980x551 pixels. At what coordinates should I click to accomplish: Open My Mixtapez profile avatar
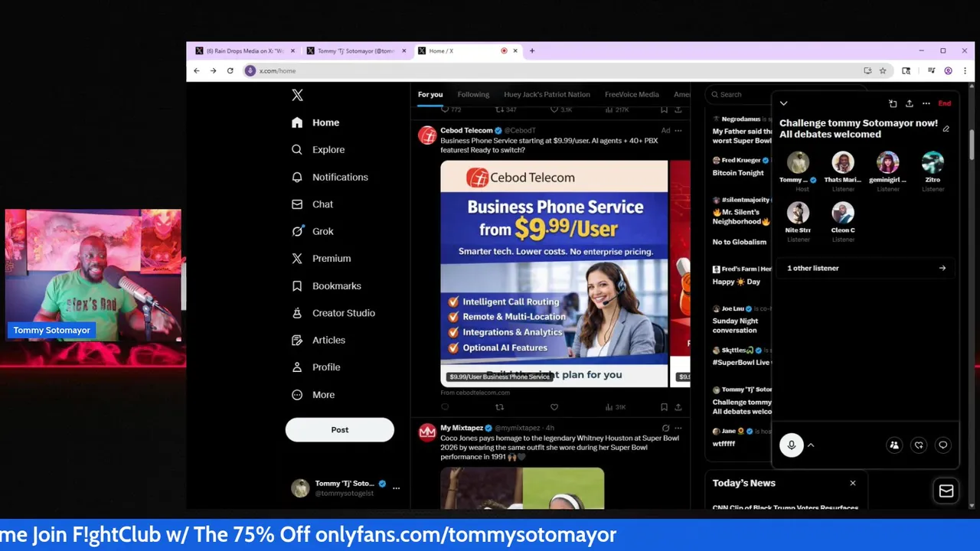click(x=427, y=432)
